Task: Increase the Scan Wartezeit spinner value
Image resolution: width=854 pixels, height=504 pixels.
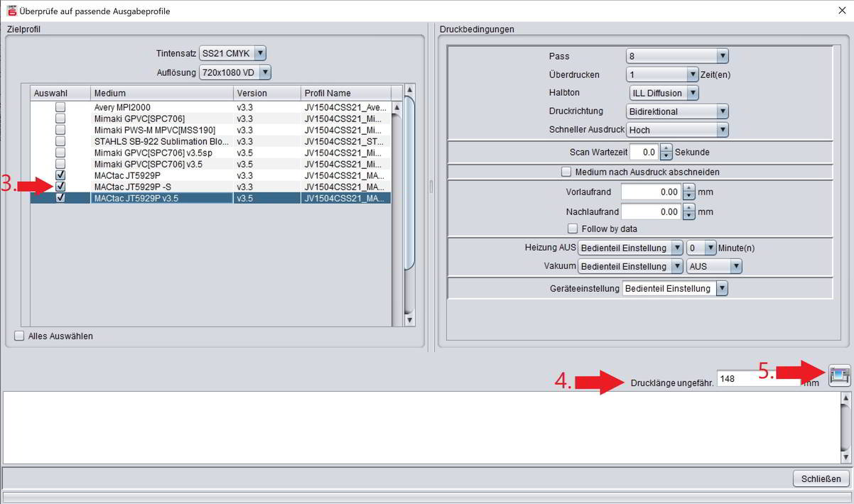Action: [x=666, y=148]
